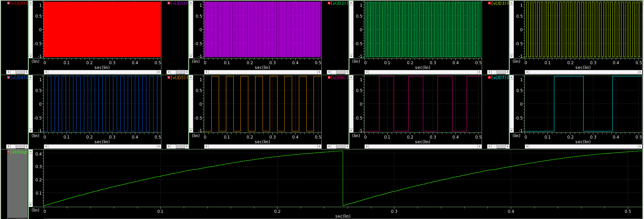Click the red marker icon beside v(/D1)
This screenshot has width=644, height=219.
[169, 3]
